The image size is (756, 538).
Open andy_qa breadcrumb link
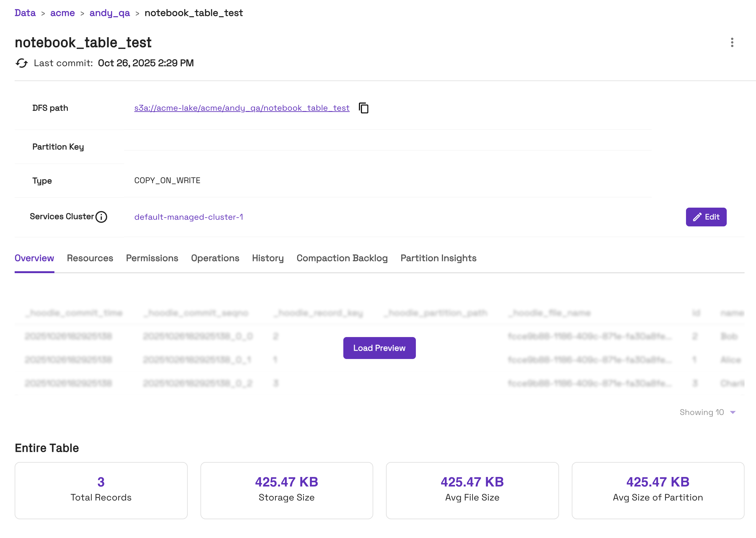(x=109, y=13)
